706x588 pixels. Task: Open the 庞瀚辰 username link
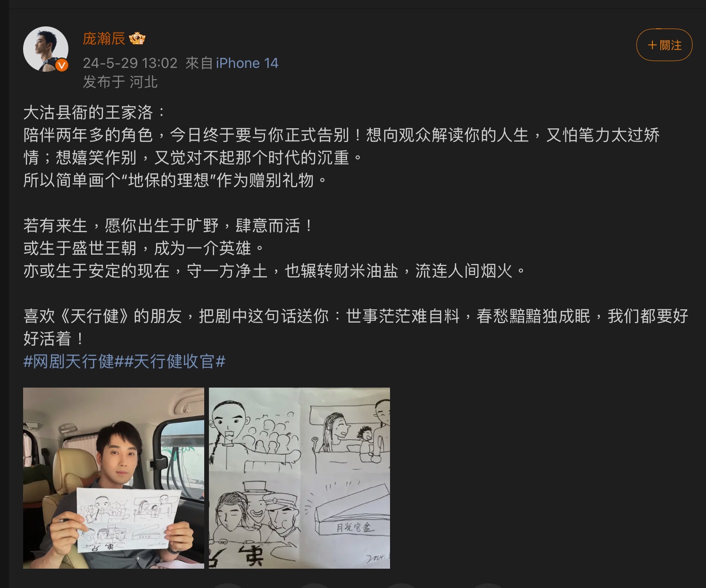(104, 39)
